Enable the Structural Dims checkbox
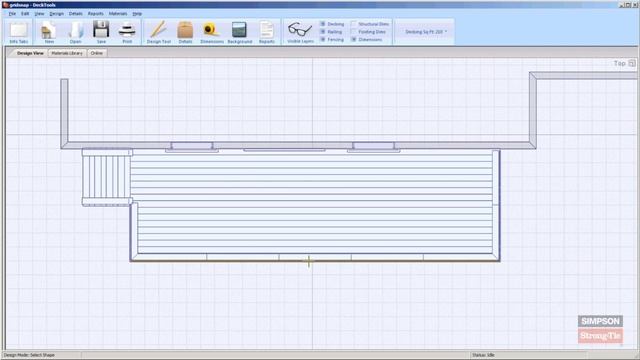Image resolution: width=640 pixels, height=360 pixels. coord(354,24)
